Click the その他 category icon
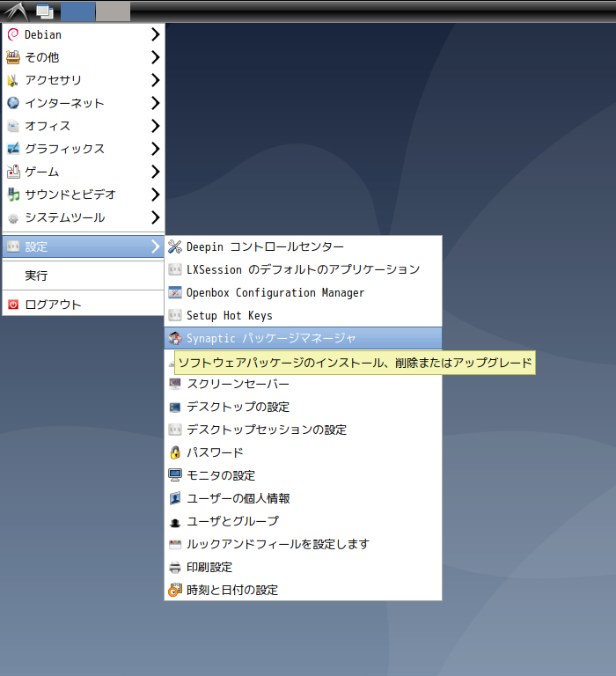Viewport: 616px width, 676px height. (13, 57)
